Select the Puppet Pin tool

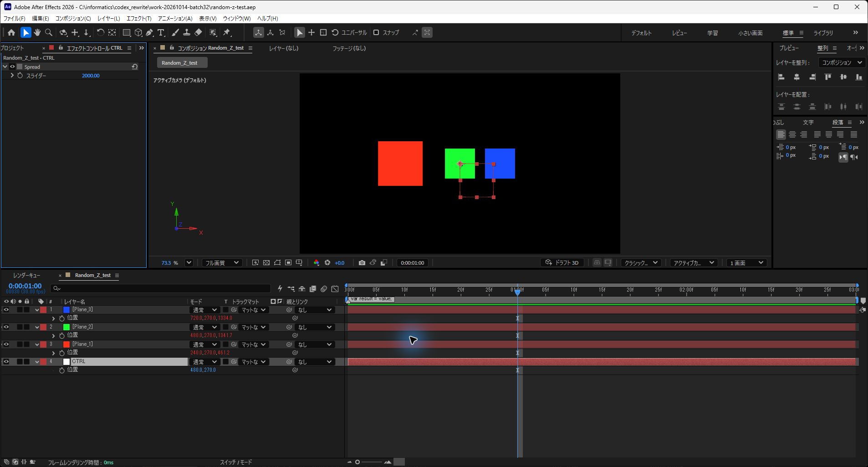pyautogui.click(x=227, y=32)
